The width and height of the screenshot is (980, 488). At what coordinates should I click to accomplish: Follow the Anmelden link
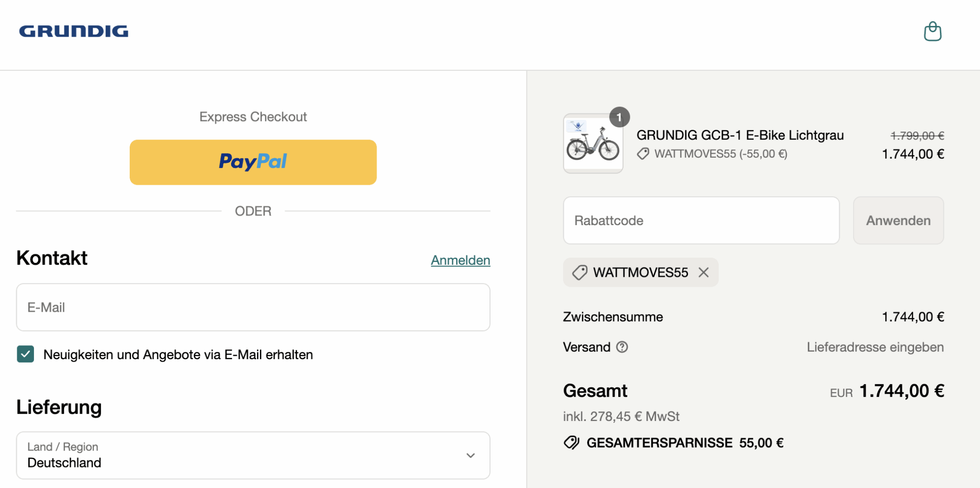pos(460,260)
